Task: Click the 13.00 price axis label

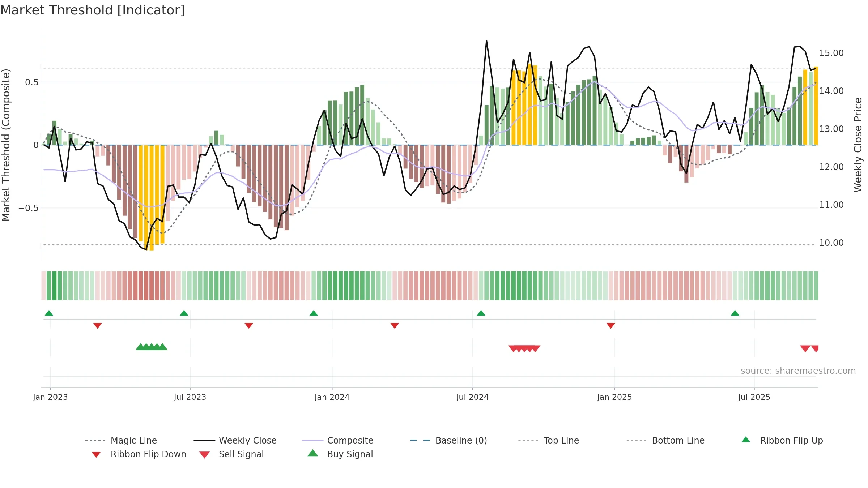Action: point(831,129)
